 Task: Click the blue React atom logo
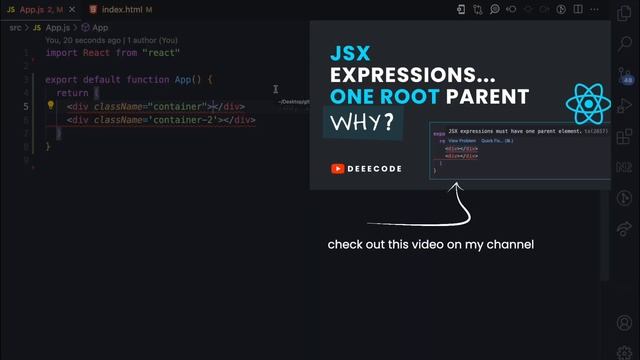click(x=588, y=104)
